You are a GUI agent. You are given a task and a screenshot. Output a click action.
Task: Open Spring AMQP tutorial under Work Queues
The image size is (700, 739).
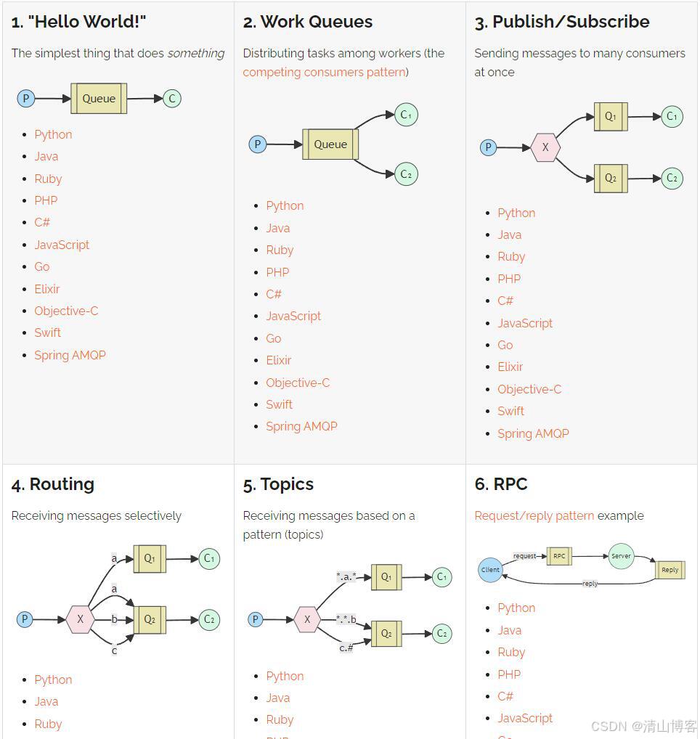pos(301,426)
